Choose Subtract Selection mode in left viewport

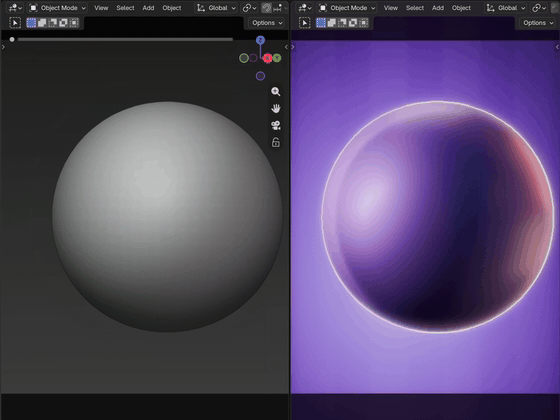click(53, 23)
